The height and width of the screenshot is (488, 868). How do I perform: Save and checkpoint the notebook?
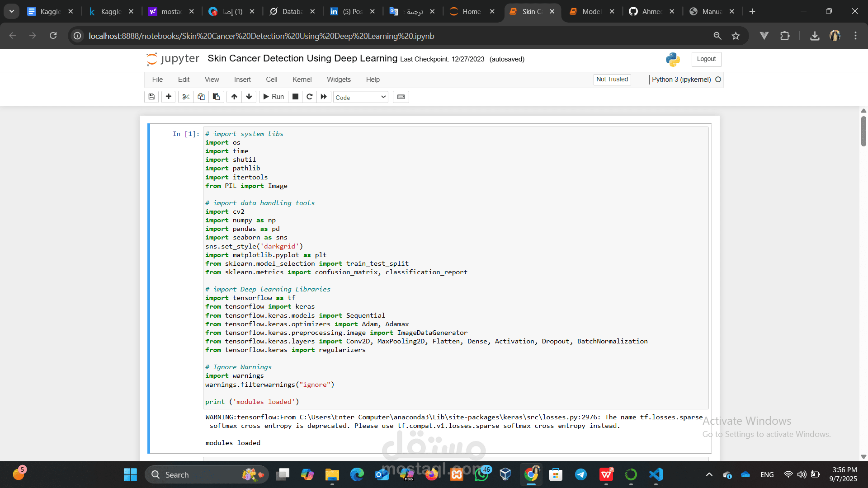pyautogui.click(x=151, y=97)
